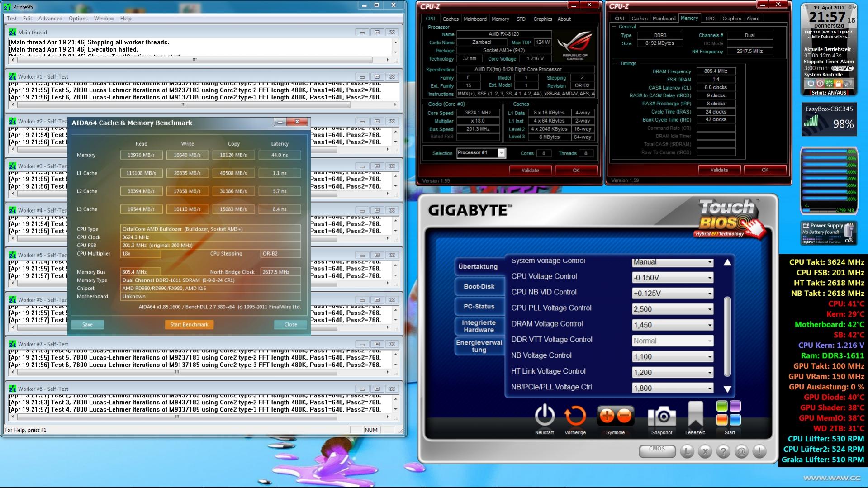
Task: Click the L3 Cache latency value 8.4 ns
Action: point(280,209)
